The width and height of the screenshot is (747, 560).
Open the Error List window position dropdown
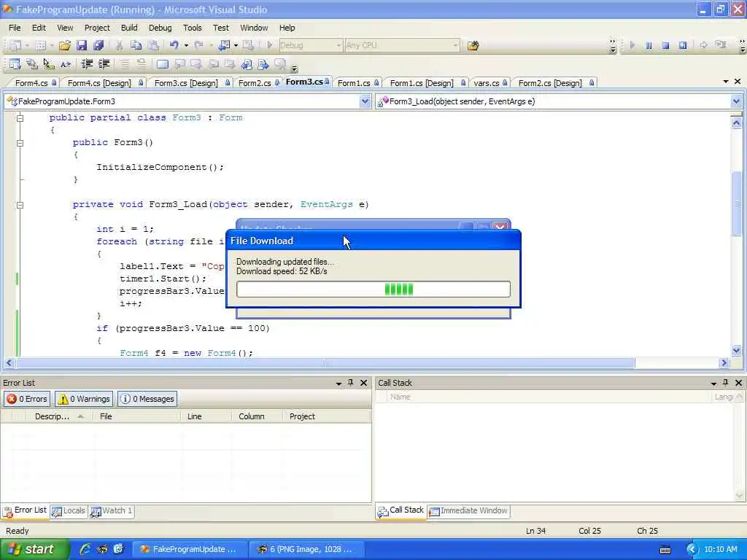(x=338, y=383)
